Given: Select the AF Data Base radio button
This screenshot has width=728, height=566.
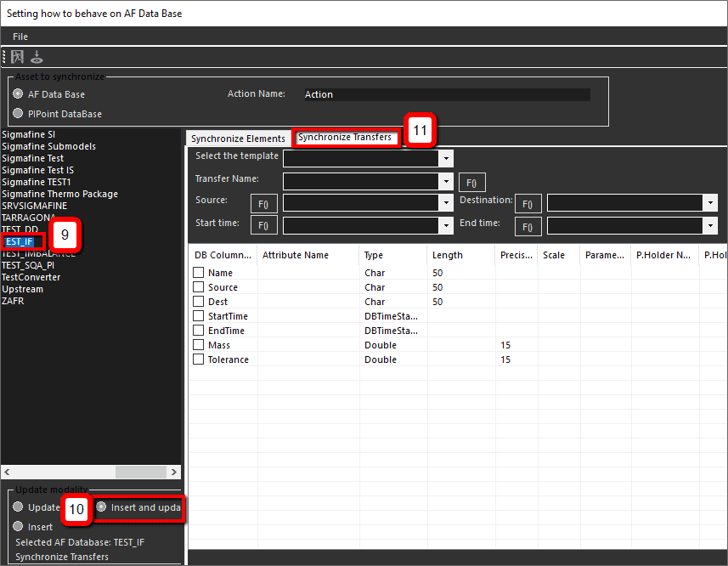Looking at the screenshot, I should (18, 94).
